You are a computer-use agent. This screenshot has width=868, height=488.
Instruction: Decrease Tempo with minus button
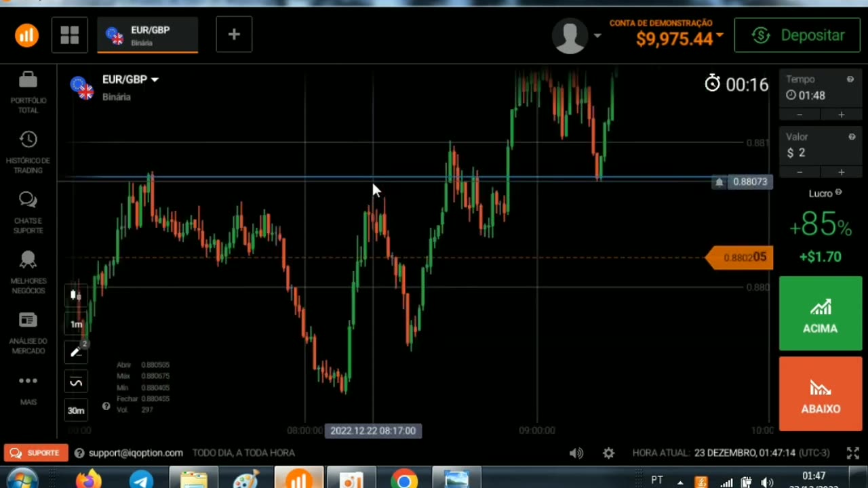(800, 115)
